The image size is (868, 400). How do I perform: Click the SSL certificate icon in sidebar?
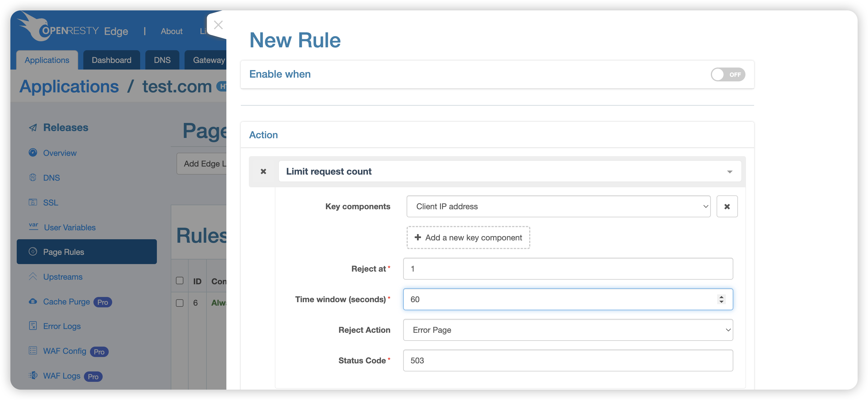point(33,201)
